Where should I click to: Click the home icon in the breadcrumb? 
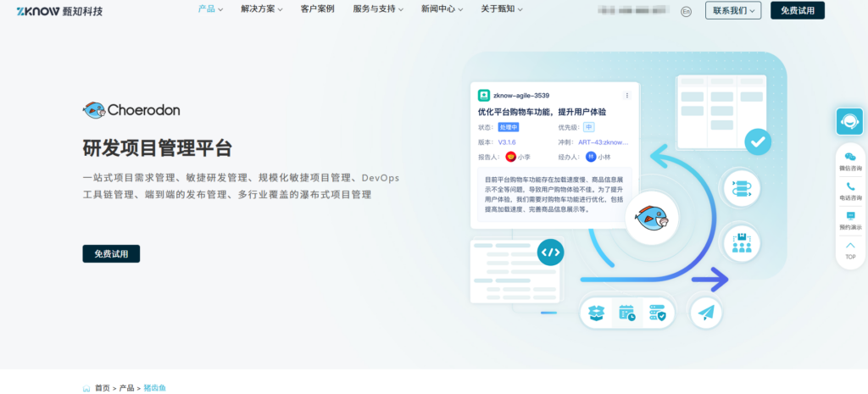tap(86, 388)
